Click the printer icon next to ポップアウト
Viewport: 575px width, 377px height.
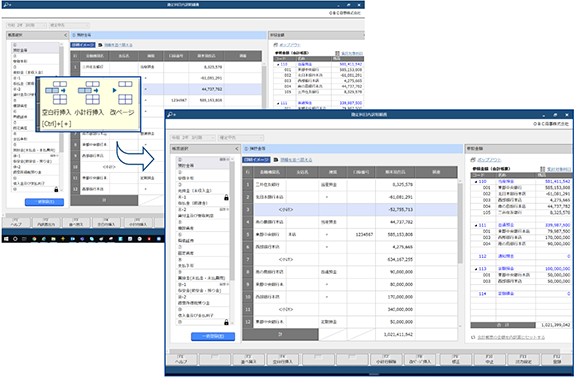473,160
